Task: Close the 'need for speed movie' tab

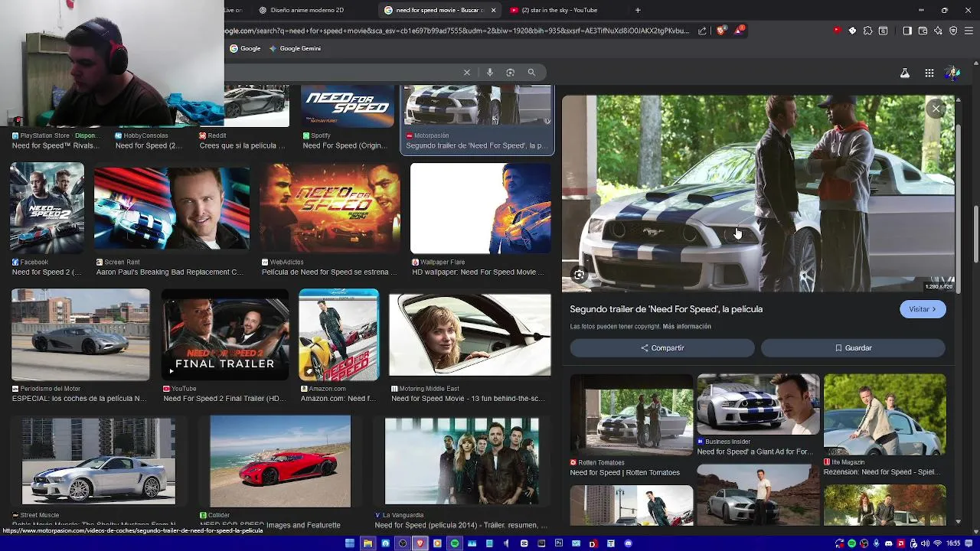Action: (x=494, y=10)
